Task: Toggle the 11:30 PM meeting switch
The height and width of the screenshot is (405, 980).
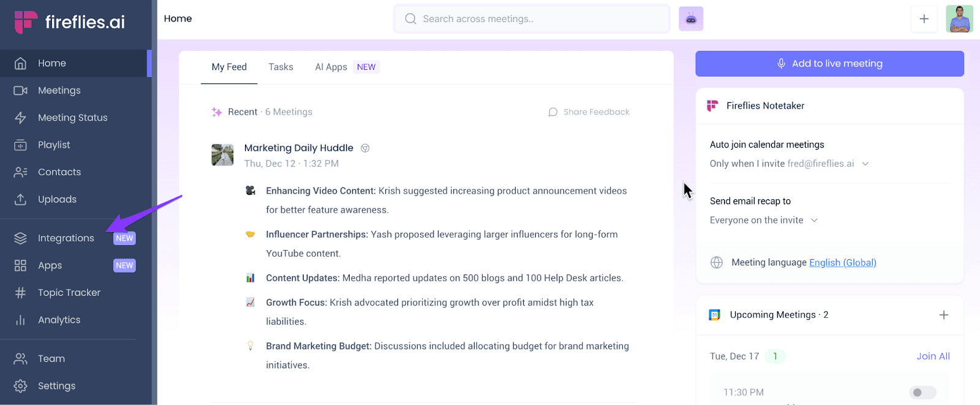Action: [x=923, y=393]
